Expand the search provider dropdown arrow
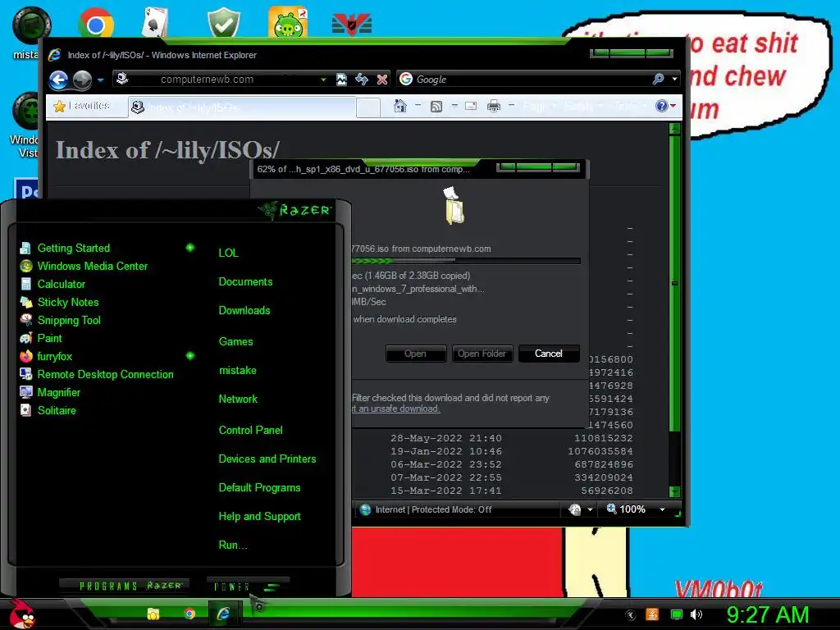 click(x=674, y=80)
